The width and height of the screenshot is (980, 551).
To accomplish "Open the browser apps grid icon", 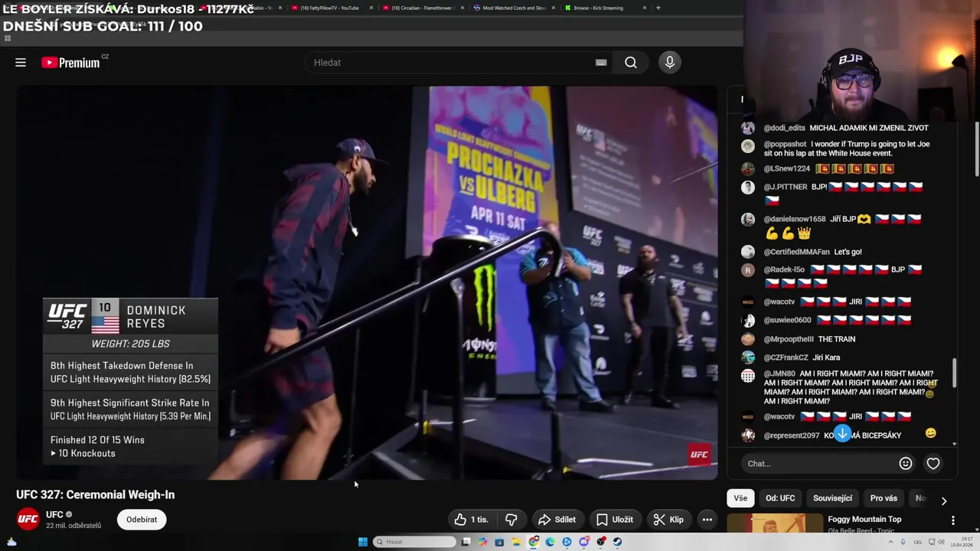I will 8,37.
